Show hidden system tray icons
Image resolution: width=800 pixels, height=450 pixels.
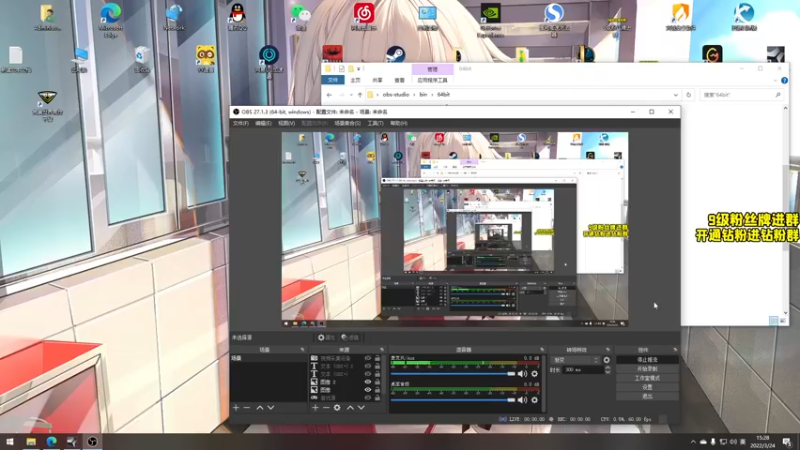click(693, 442)
